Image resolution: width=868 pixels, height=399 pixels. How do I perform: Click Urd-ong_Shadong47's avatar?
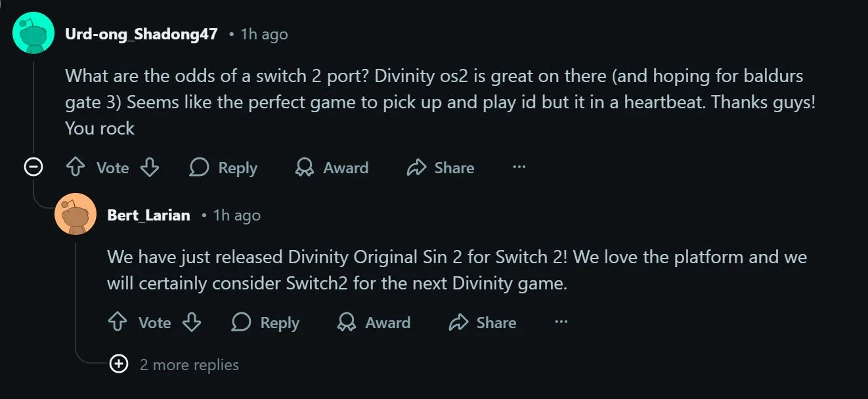pos(33,31)
